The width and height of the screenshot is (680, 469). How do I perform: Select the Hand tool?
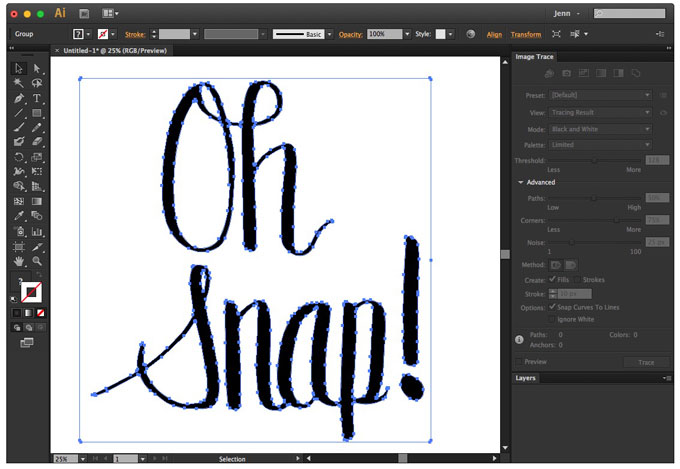(x=19, y=261)
